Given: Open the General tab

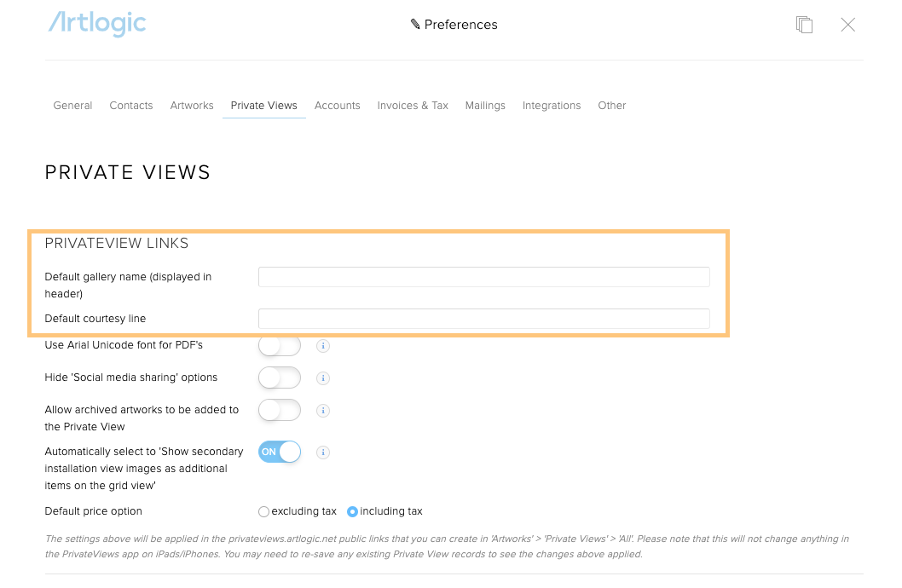Looking at the screenshot, I should [x=72, y=106].
